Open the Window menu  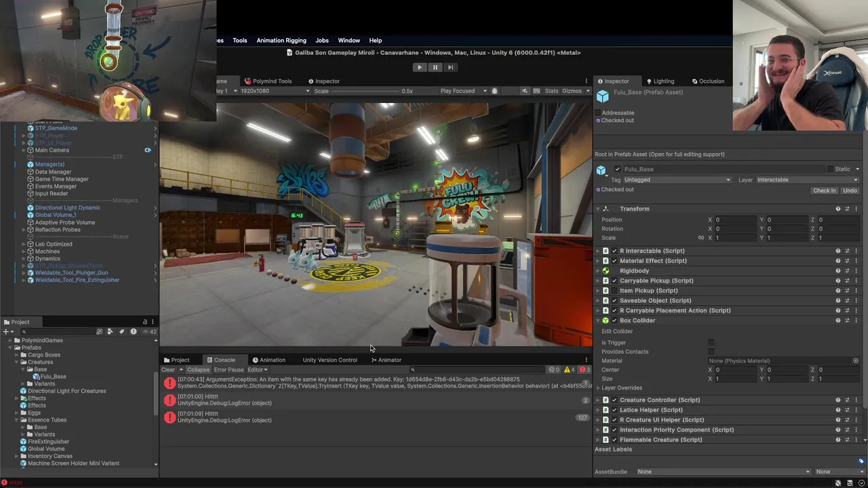[x=349, y=41]
